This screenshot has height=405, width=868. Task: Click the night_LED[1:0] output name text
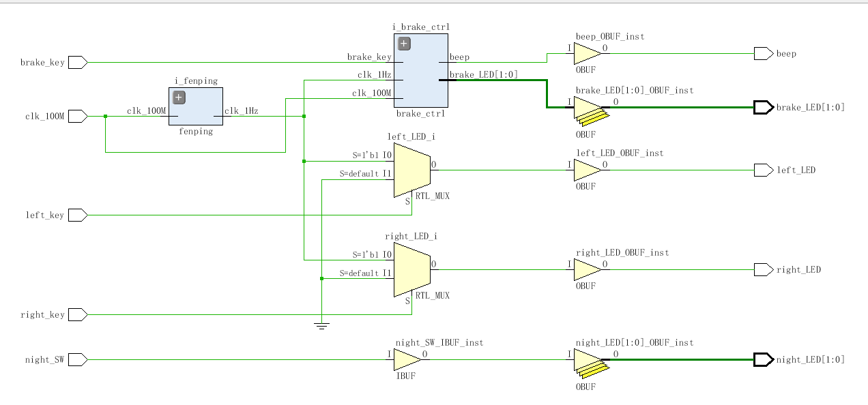click(811, 360)
